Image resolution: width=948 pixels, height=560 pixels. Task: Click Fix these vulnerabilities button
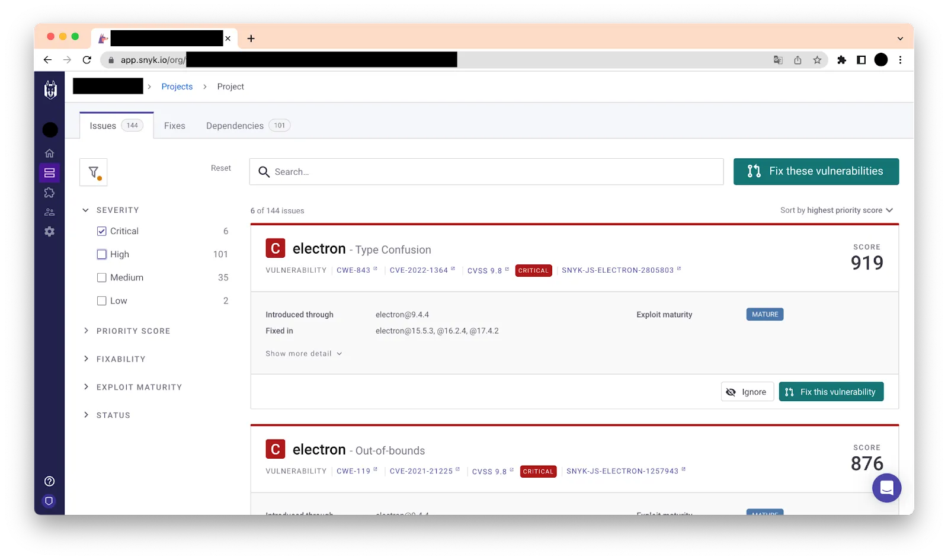tap(816, 172)
